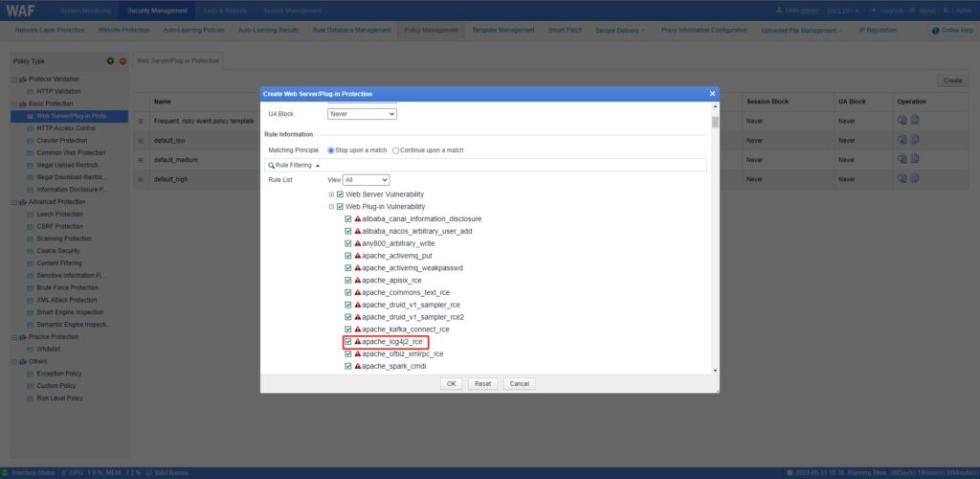This screenshot has height=479, width=980.
Task: Open the Secure Delivery menu dropdown
Action: 620,31
